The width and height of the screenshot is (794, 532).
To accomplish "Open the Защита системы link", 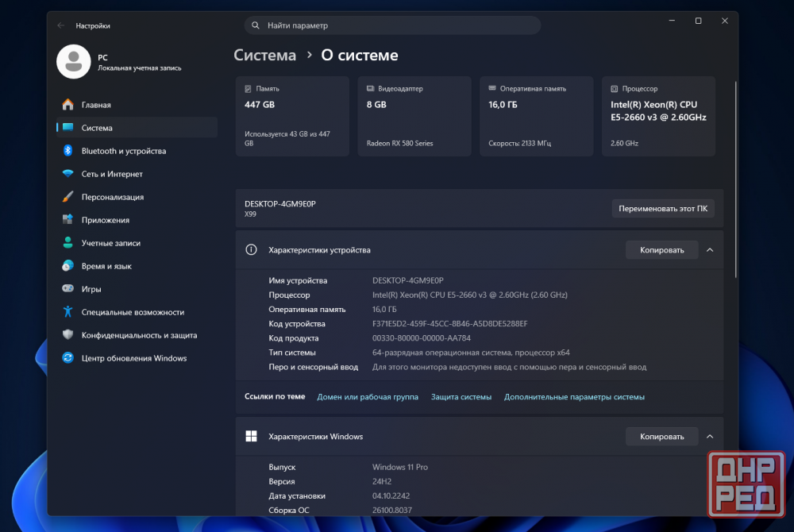I will click(x=461, y=397).
